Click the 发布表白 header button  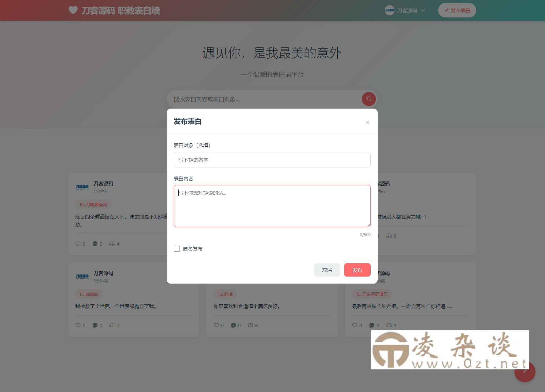point(457,10)
